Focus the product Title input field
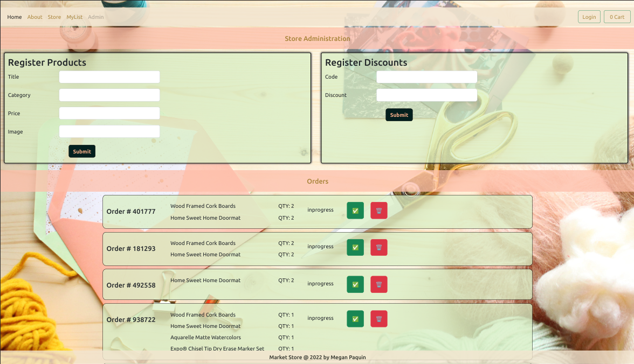This screenshot has height=364, width=634. [109, 77]
